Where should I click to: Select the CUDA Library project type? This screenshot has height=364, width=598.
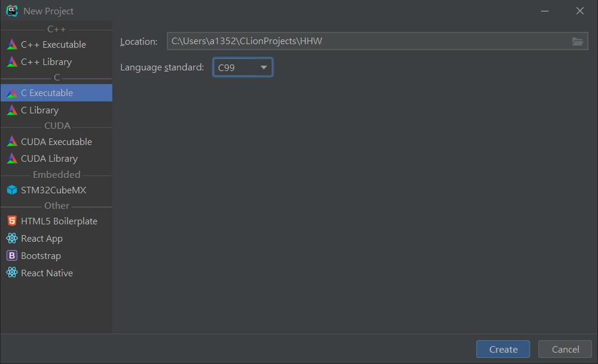[56, 158]
